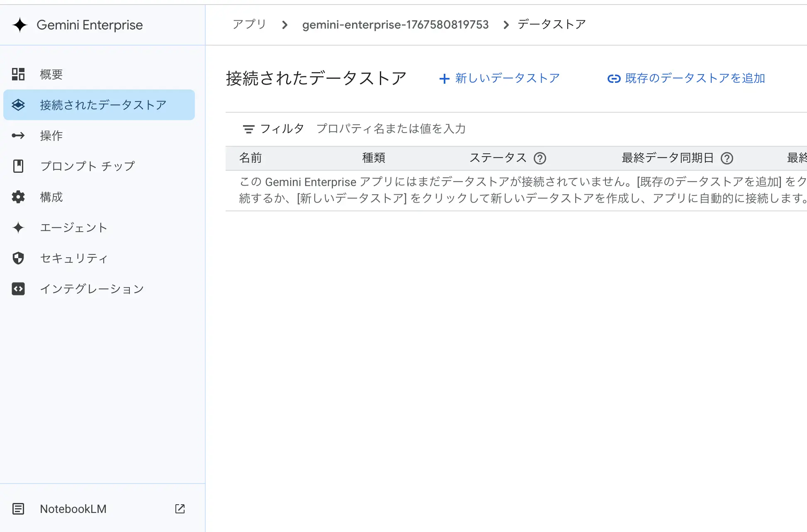
Task: Click the ステータス column header
Action: (x=498, y=158)
